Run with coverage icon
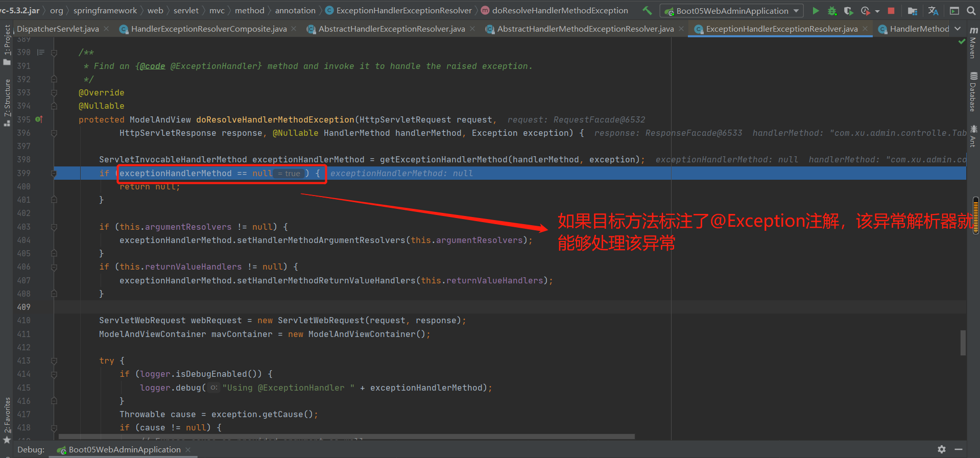 click(x=848, y=11)
